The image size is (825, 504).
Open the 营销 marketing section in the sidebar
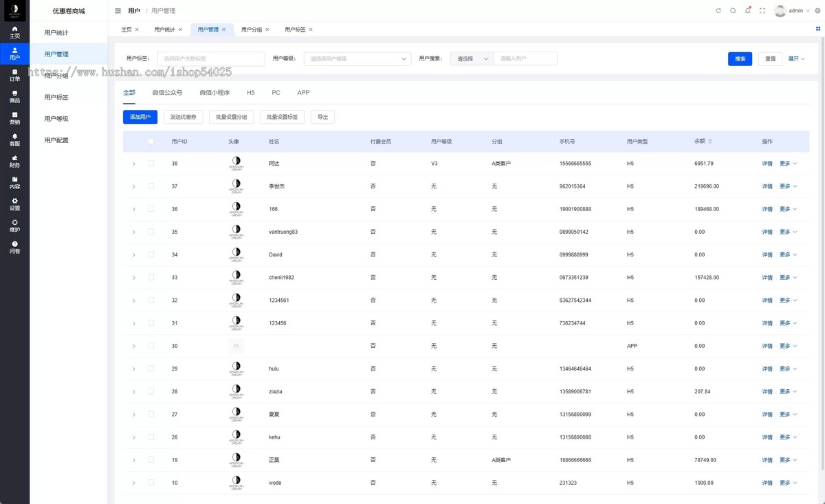(14, 118)
